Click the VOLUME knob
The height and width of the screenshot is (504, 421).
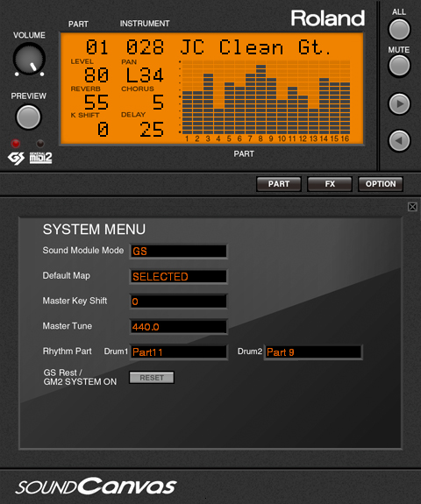click(x=29, y=60)
